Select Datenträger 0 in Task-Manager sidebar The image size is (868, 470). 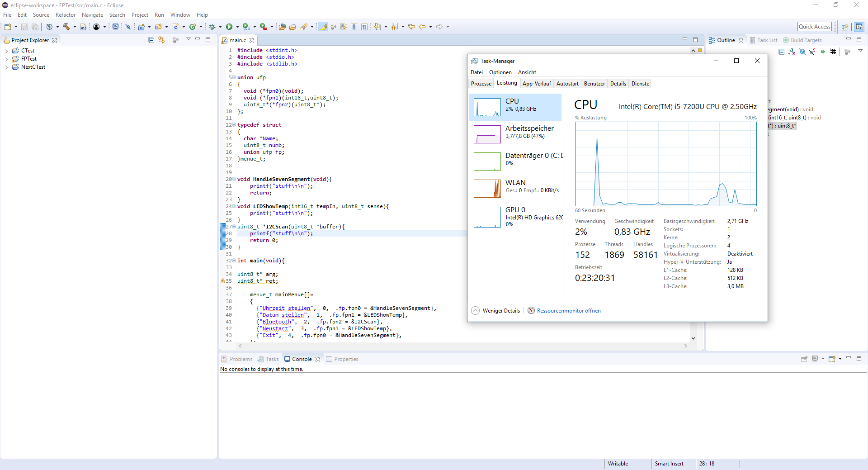(x=515, y=161)
